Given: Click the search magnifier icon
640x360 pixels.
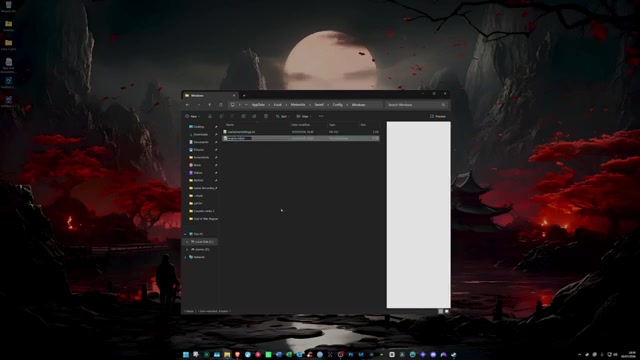Looking at the screenshot, I should click(444, 105).
